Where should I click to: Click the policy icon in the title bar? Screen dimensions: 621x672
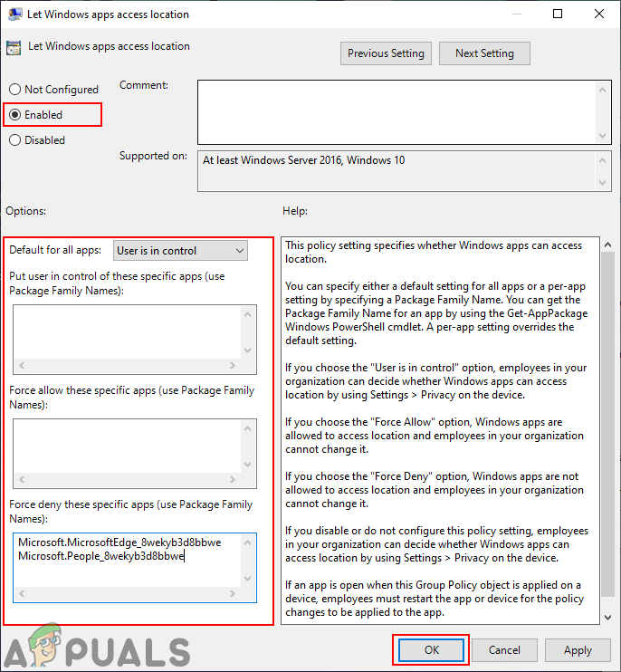(x=15, y=14)
